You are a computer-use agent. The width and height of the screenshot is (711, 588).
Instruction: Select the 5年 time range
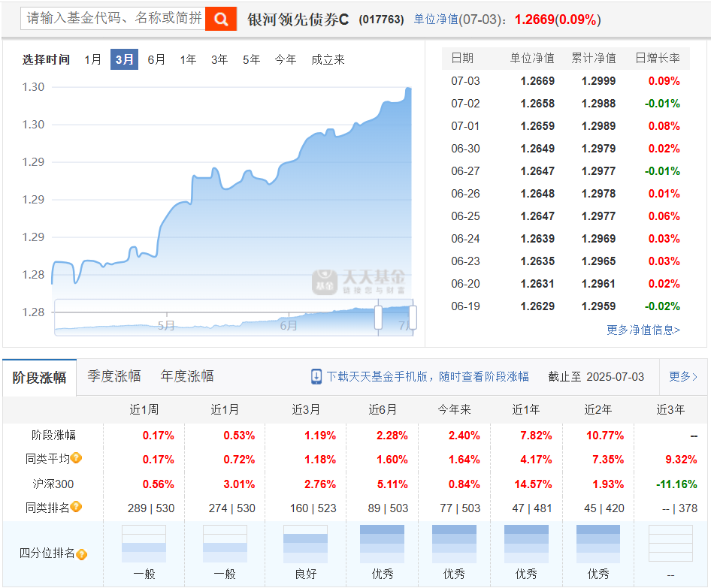point(251,59)
